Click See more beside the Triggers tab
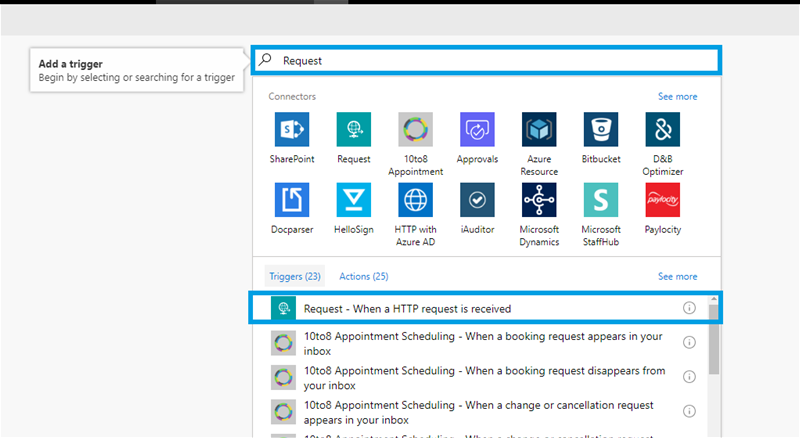This screenshot has width=800, height=438. point(677,276)
